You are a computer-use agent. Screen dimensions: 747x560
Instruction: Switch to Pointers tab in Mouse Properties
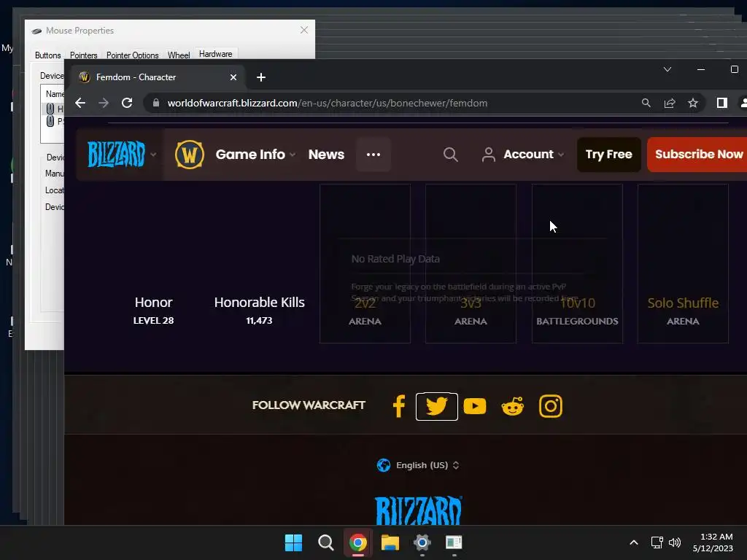(83, 55)
